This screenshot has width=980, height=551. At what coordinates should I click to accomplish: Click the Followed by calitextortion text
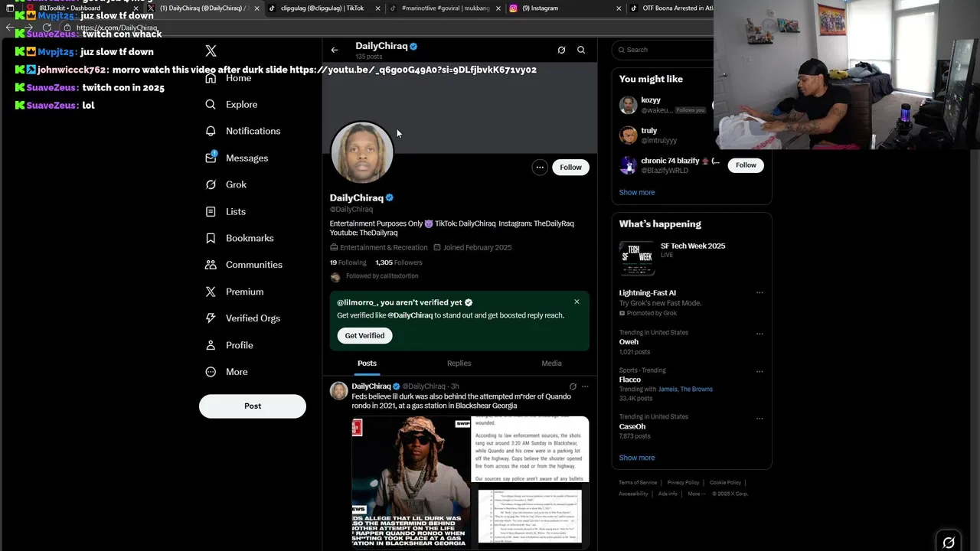pyautogui.click(x=382, y=276)
